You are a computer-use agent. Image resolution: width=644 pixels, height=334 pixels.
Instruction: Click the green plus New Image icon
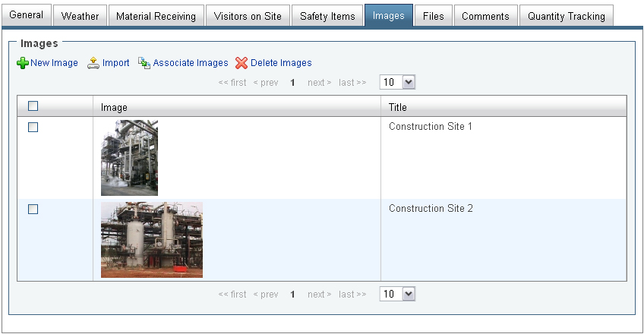point(23,63)
